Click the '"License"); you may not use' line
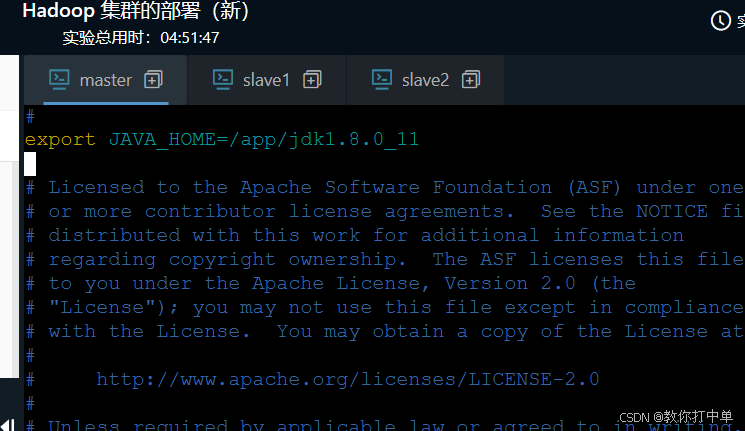Screen dimensions: 745x431 [x=385, y=307]
